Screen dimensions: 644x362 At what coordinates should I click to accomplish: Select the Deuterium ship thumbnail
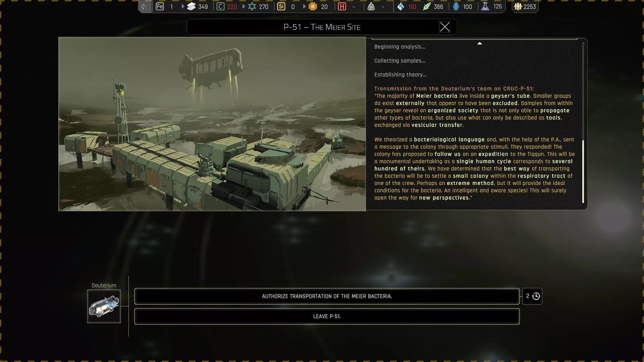pos(104,306)
